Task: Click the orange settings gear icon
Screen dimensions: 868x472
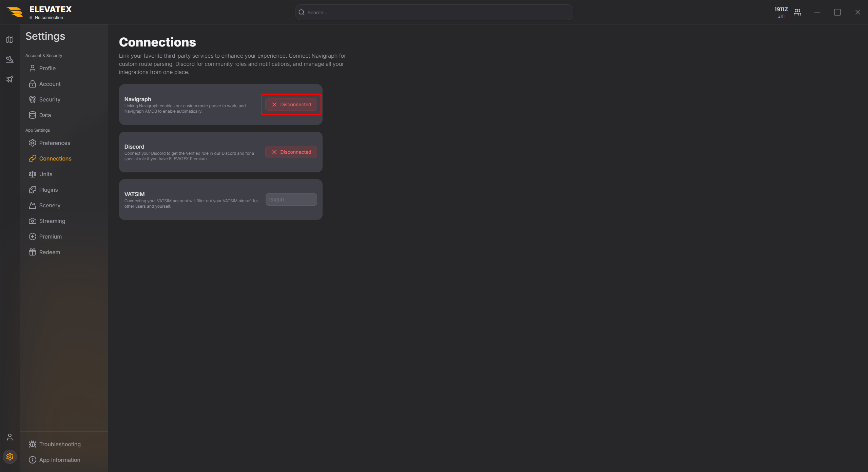Action: pos(10,457)
